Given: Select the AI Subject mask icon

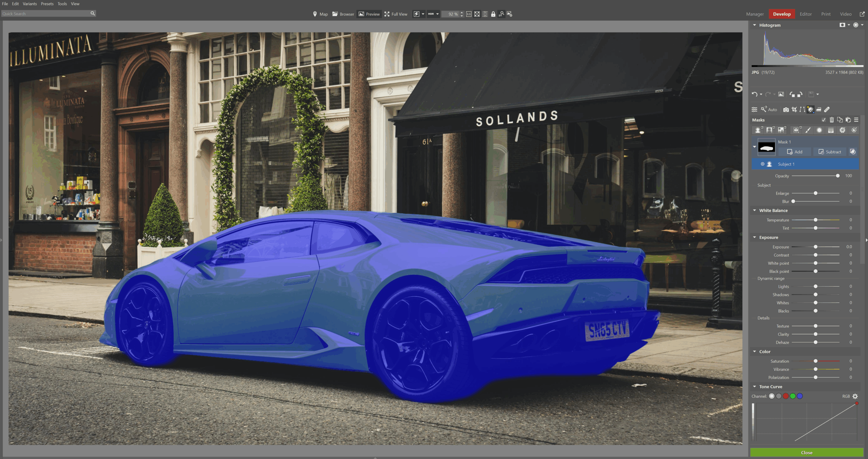Looking at the screenshot, I should [x=758, y=130].
